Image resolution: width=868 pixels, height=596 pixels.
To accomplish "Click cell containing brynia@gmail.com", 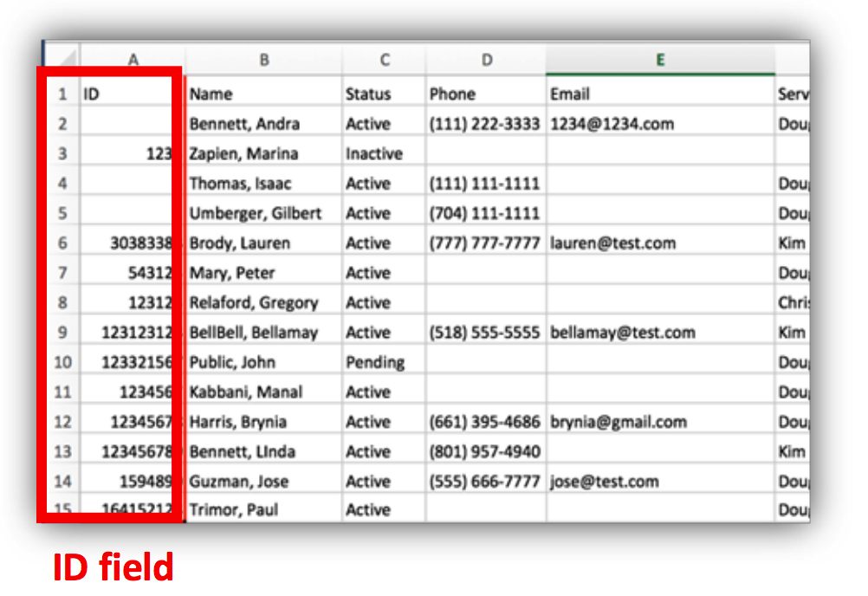I will [660, 422].
